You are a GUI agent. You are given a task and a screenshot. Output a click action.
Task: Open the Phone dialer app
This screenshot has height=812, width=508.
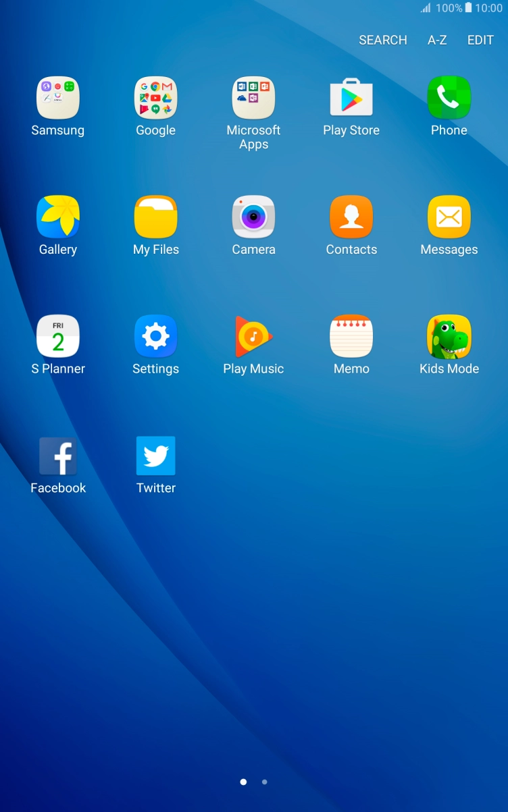449,99
